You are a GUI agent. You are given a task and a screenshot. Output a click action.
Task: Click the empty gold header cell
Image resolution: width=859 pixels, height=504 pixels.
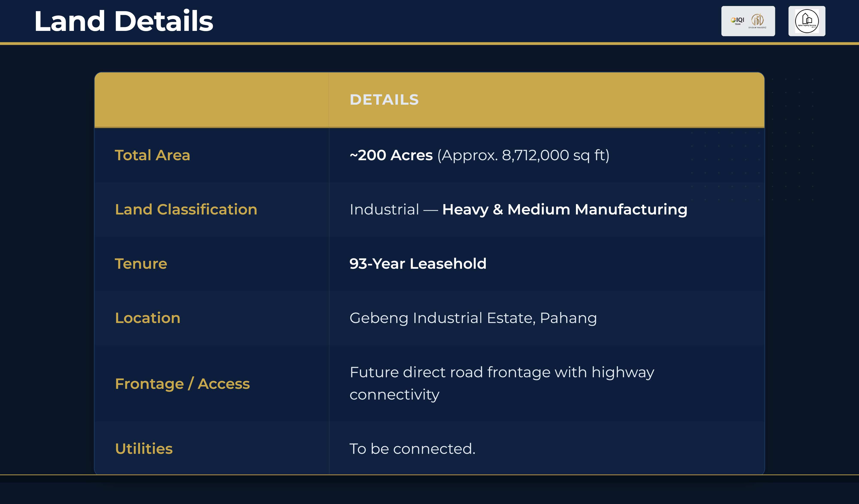point(211,100)
